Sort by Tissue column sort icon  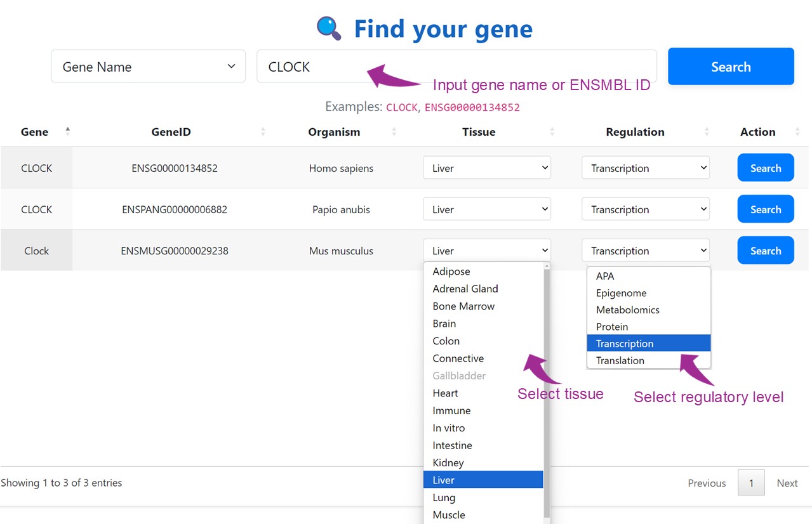552,132
